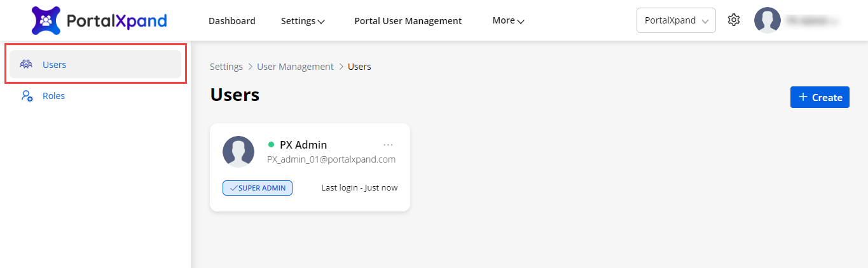Click the PortalXpand logo icon
The height and width of the screenshot is (268, 868).
click(x=46, y=21)
